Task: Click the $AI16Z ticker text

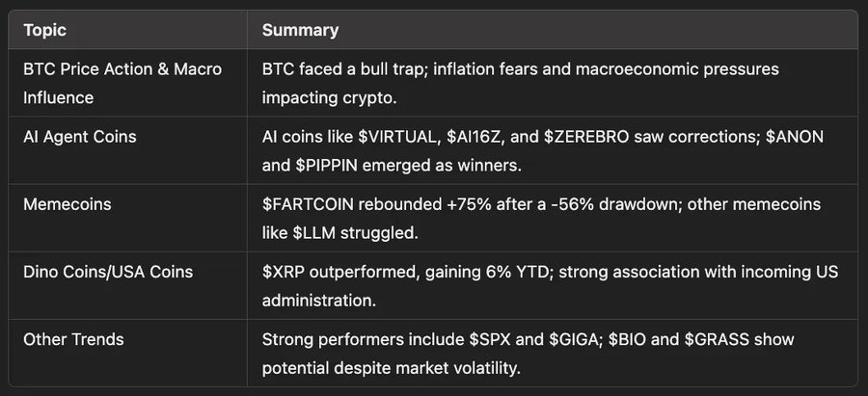Action: click(477, 137)
